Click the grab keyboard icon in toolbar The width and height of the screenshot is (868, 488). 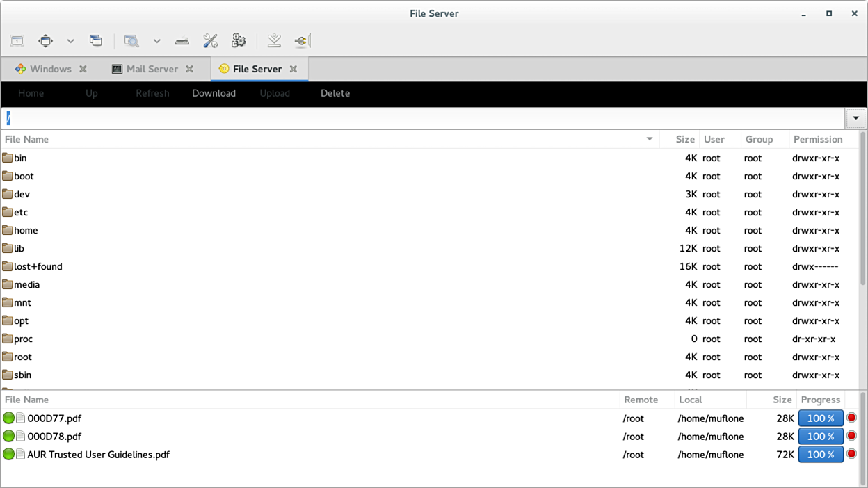(182, 41)
